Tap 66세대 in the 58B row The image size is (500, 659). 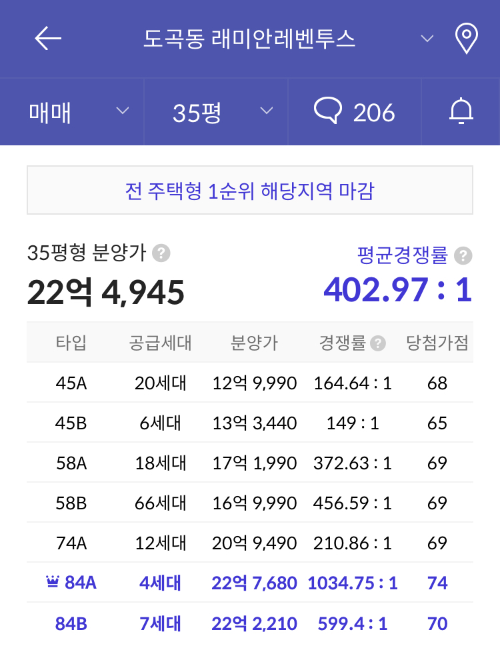(160, 503)
